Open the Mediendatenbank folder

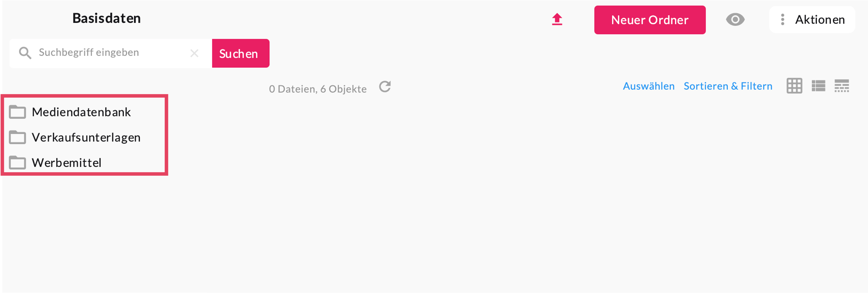click(x=81, y=112)
